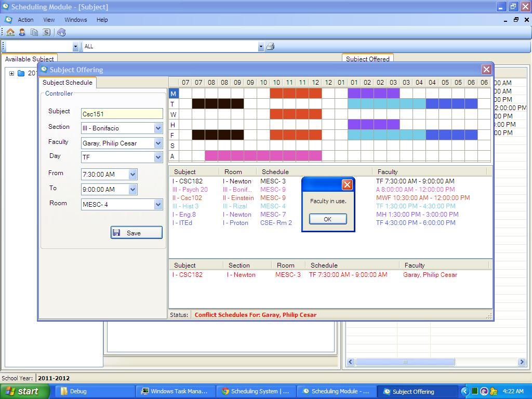
Task: Open the Section dropdown showing III - Bonifacio
Action: (x=158, y=128)
